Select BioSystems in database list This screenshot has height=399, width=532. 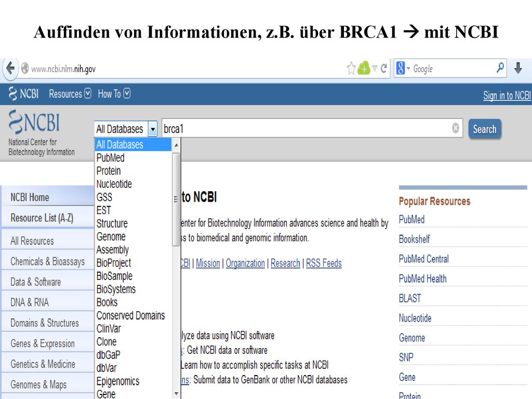[133, 289]
